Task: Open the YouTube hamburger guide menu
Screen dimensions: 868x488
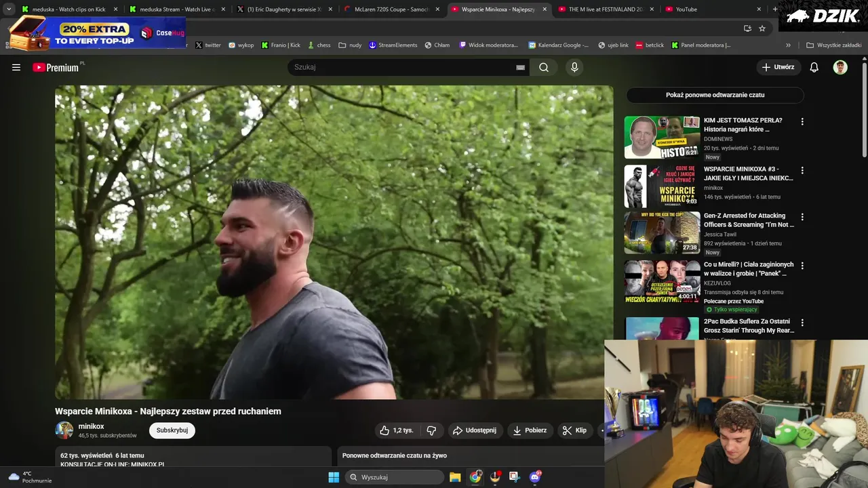Action: click(x=16, y=67)
